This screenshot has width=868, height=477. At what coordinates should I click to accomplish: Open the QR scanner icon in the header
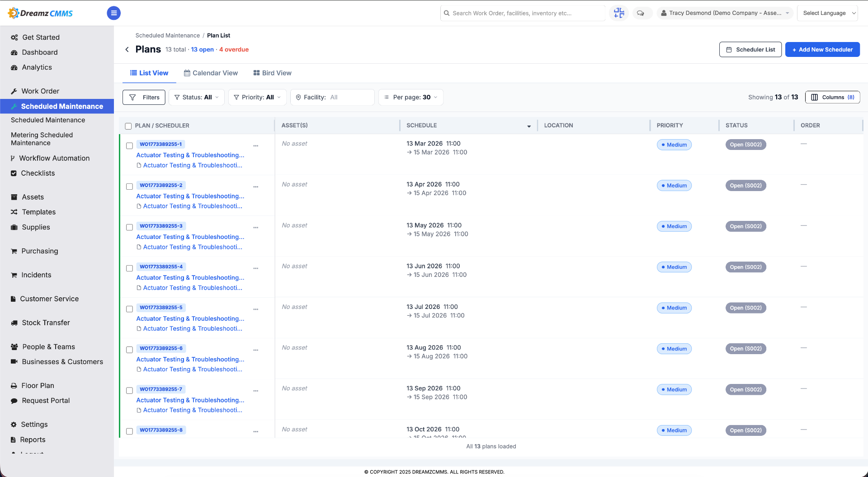point(619,13)
